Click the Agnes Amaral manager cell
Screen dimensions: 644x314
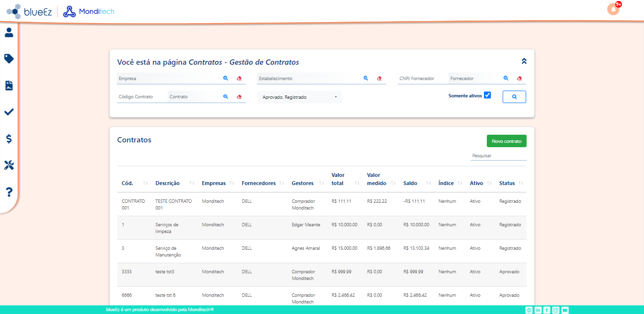click(x=306, y=248)
